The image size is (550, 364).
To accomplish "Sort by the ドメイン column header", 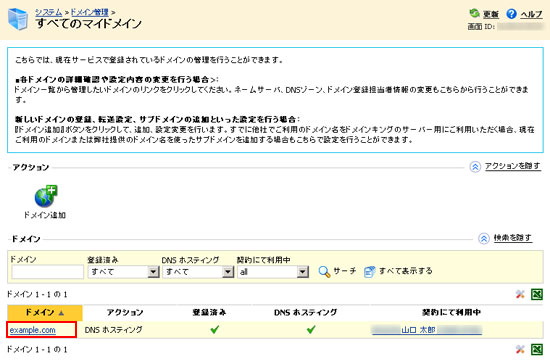I will 45,312.
